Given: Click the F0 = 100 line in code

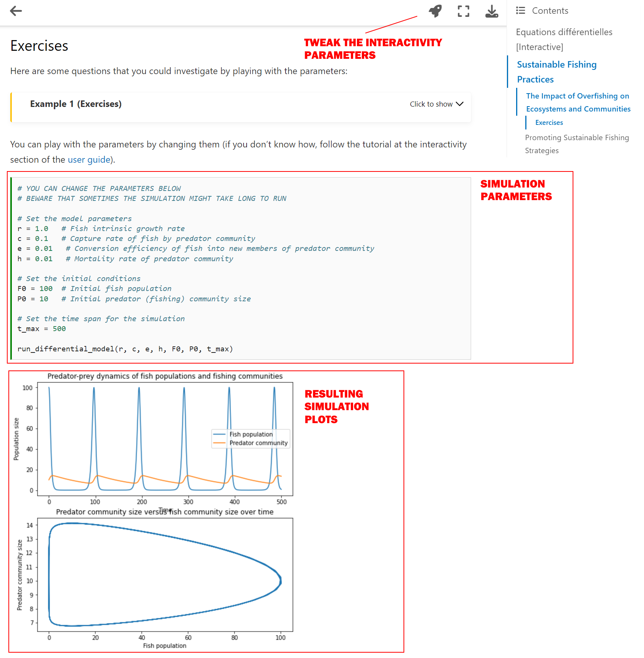Looking at the screenshot, I should (35, 289).
